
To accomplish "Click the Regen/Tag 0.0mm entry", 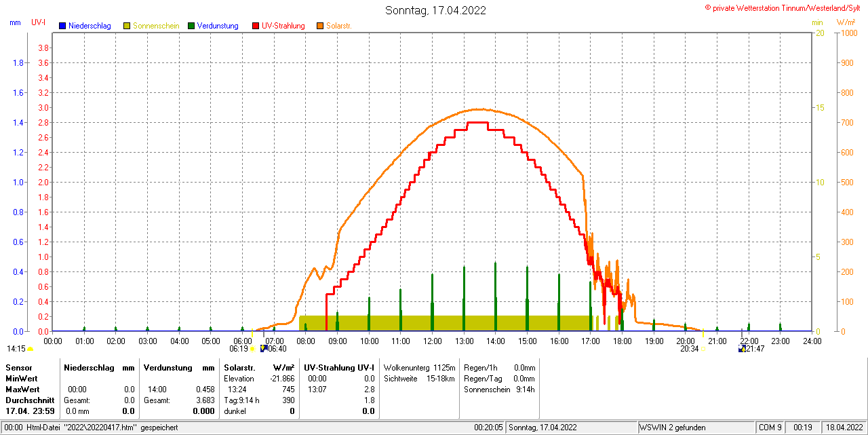I will point(500,379).
